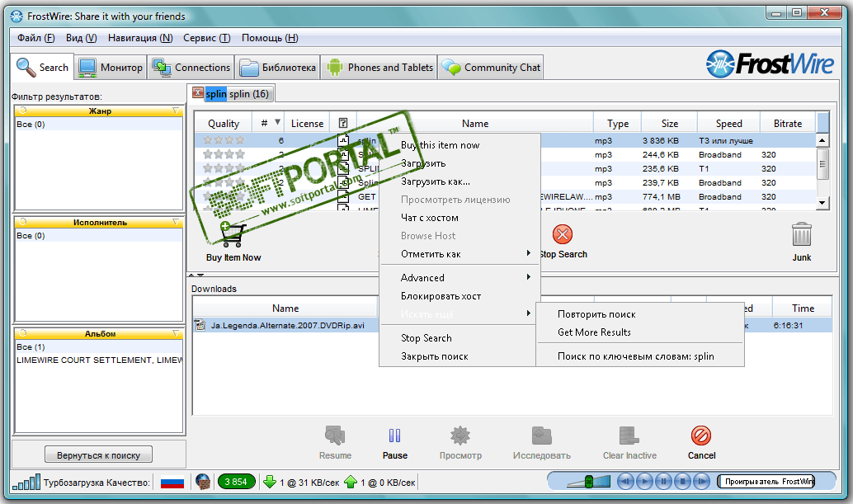Choose Загрузить как... in the context menu

click(460, 181)
